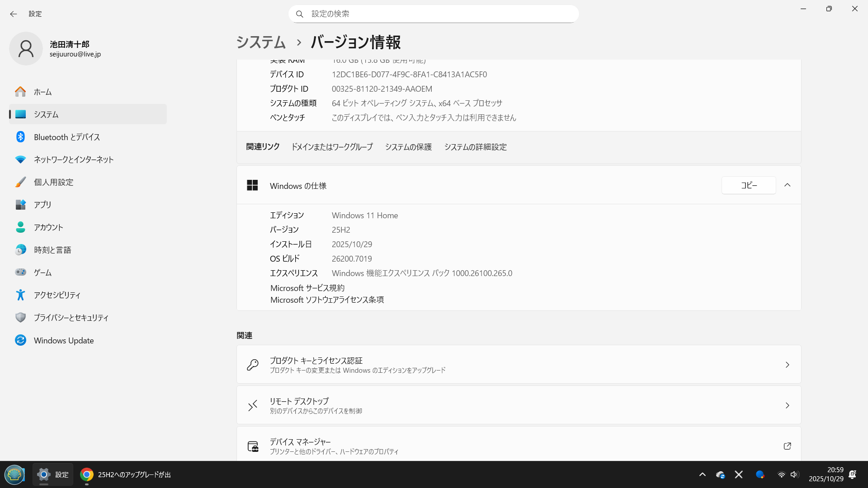Image resolution: width=868 pixels, height=488 pixels.
Task: Click the 設定 taskbar gear icon
Action: click(44, 474)
